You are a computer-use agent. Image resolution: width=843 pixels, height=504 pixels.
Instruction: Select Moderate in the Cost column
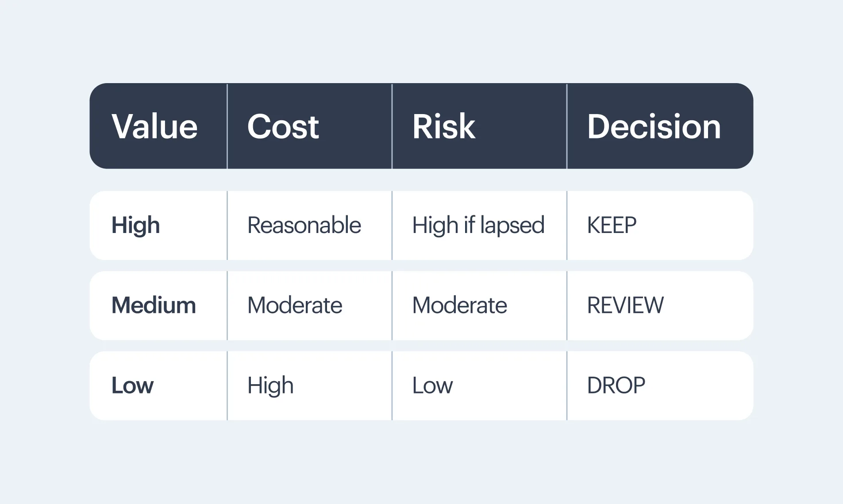295,305
